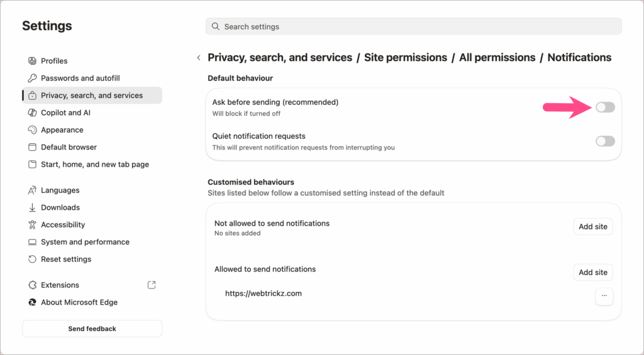Toggle Ask before sending switch
The width and height of the screenshot is (644, 355).
click(x=606, y=107)
